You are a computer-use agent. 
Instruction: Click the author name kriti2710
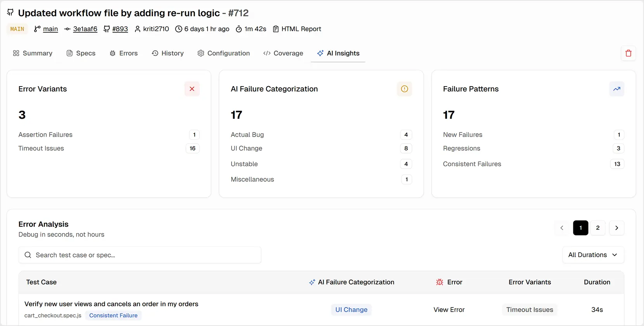(x=156, y=29)
